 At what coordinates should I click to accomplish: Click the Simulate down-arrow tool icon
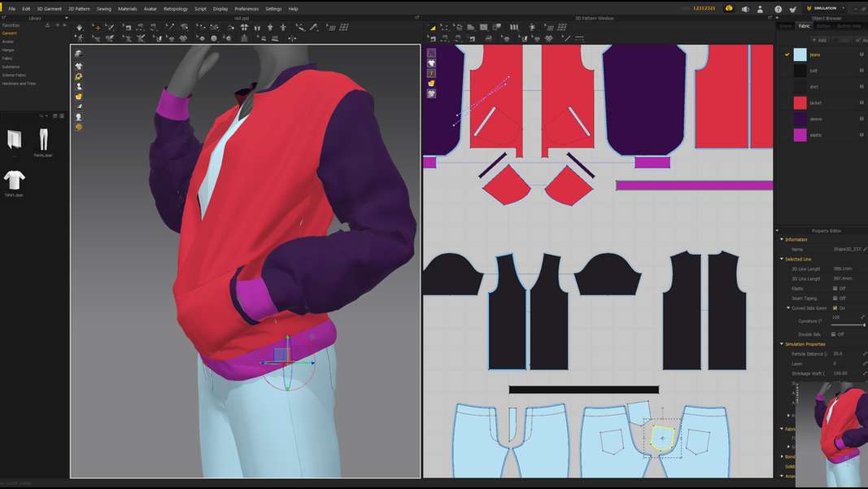click(x=79, y=27)
